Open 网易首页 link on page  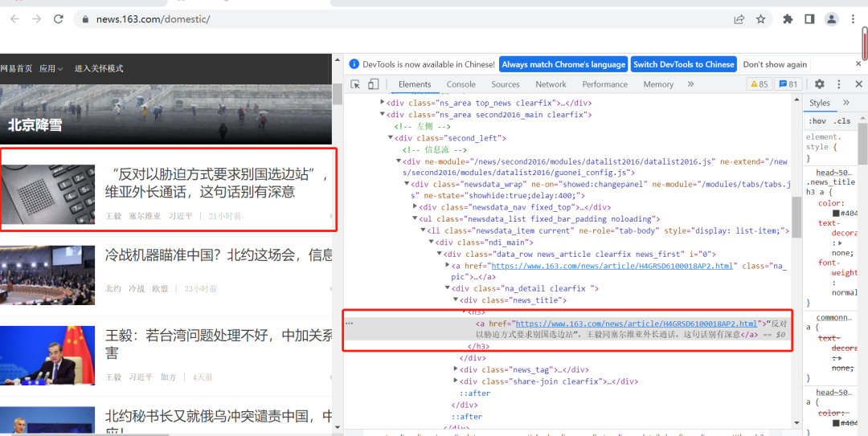click(16, 68)
